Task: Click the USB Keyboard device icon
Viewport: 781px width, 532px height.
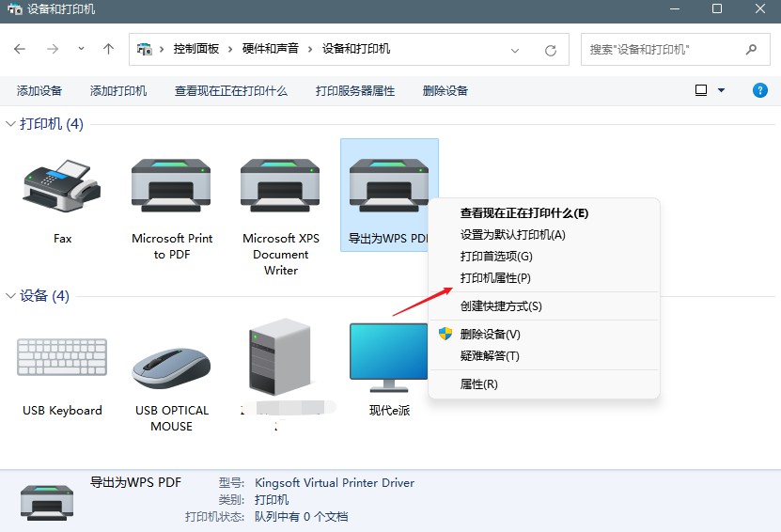Action: (x=62, y=358)
